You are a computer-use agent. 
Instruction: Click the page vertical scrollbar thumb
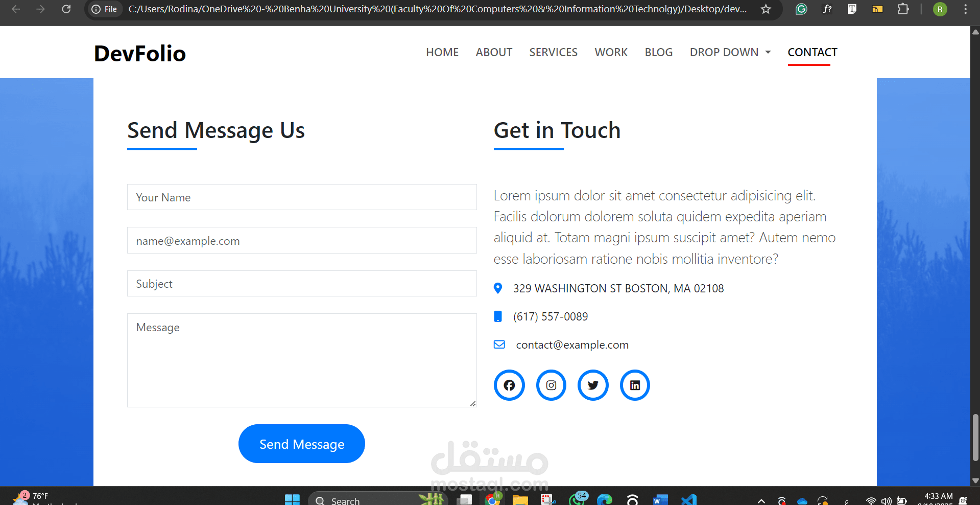(x=975, y=438)
